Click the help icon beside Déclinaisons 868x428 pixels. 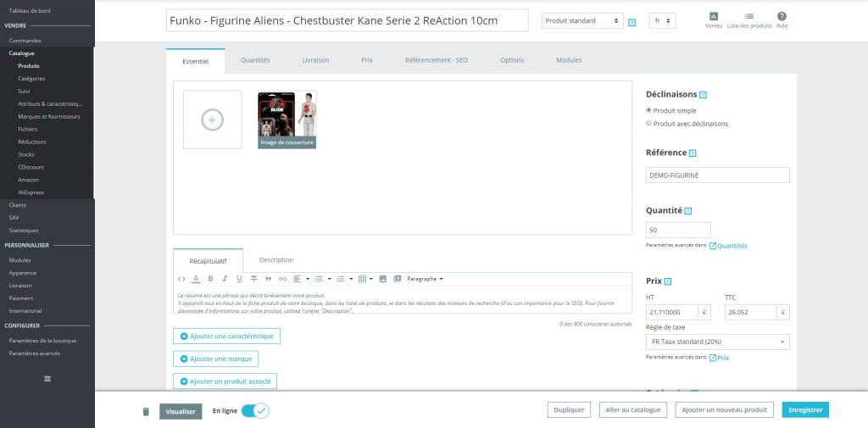pos(703,95)
